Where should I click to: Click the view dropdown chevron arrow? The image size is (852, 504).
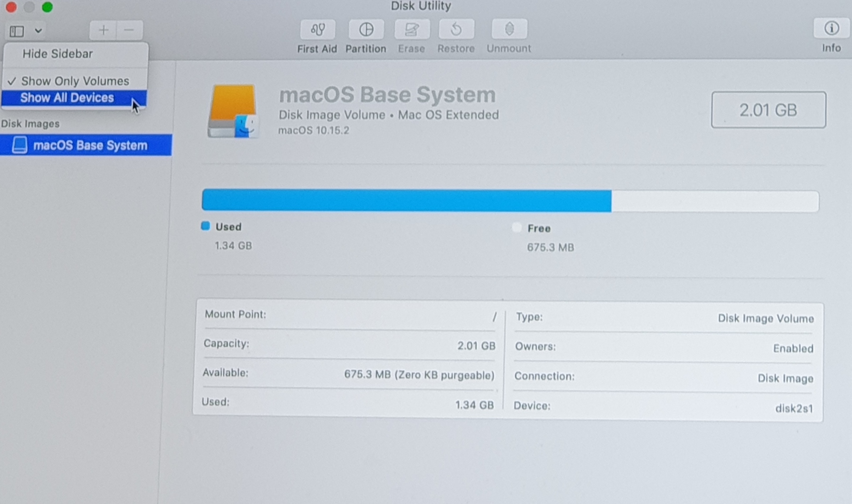pyautogui.click(x=38, y=31)
